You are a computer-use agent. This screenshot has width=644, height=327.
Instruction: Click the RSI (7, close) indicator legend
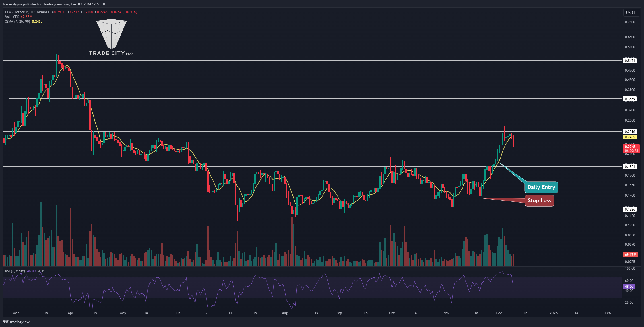[15, 271]
